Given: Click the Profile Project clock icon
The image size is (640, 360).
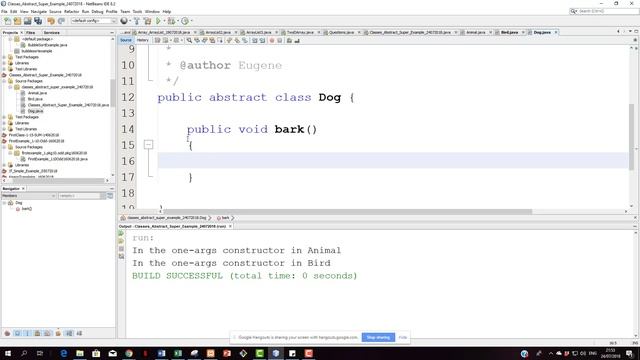Looking at the screenshot, I should (185, 21).
